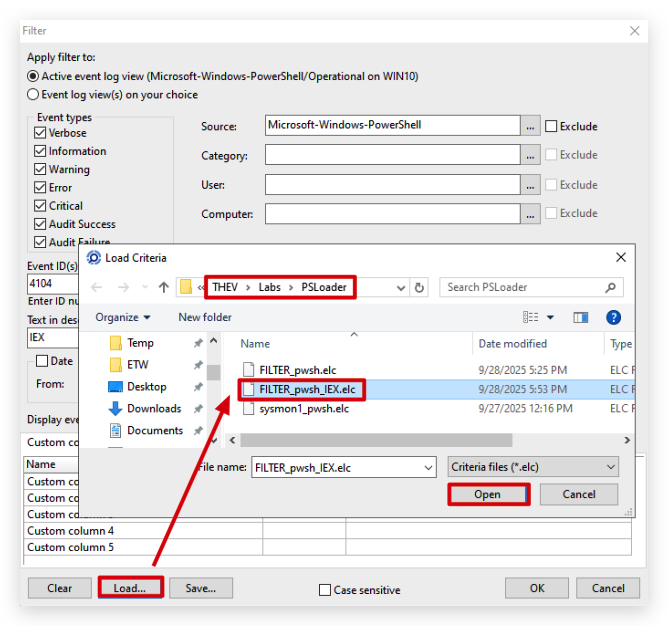Open the File name combo box dropdown

point(428,468)
